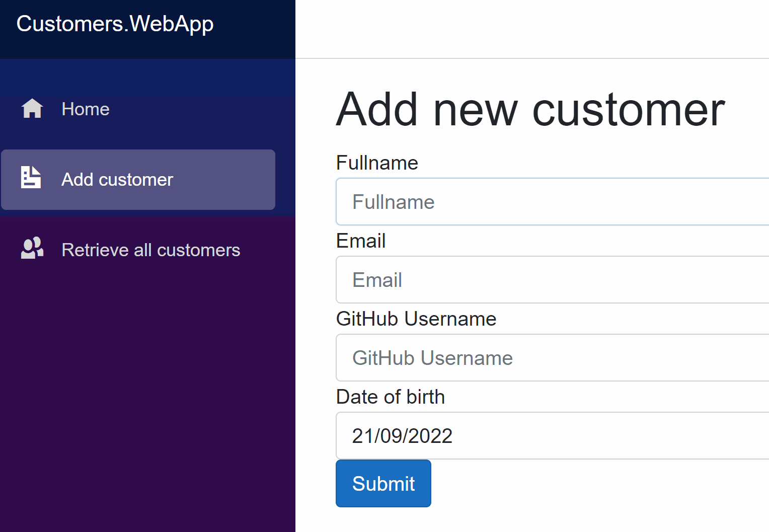The width and height of the screenshot is (769, 532).
Task: Click the Customers.WebApp brand title
Action: click(115, 24)
